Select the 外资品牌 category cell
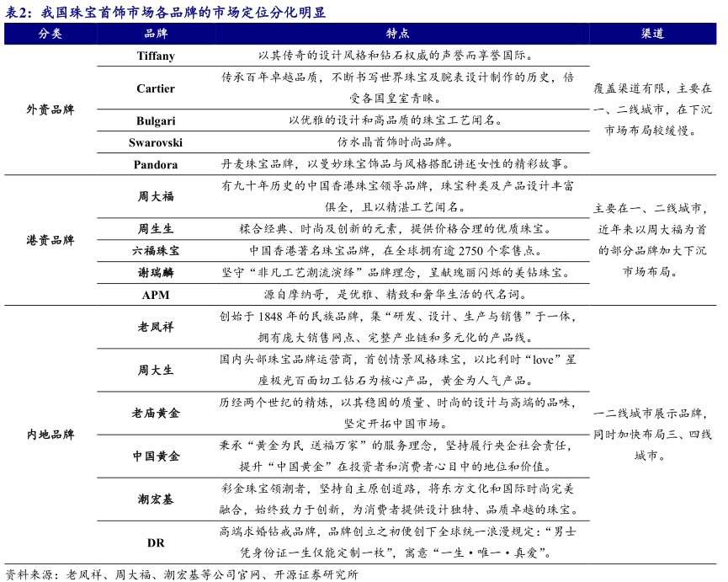 tap(50, 110)
